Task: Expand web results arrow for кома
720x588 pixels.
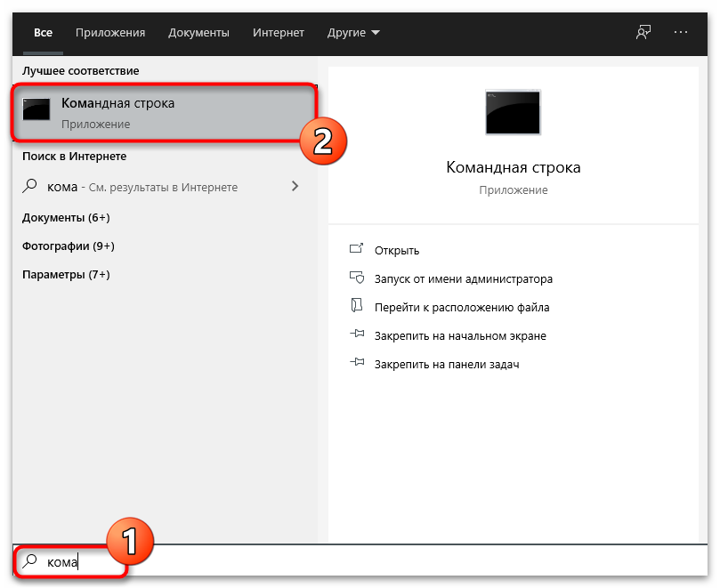Action: tap(295, 187)
